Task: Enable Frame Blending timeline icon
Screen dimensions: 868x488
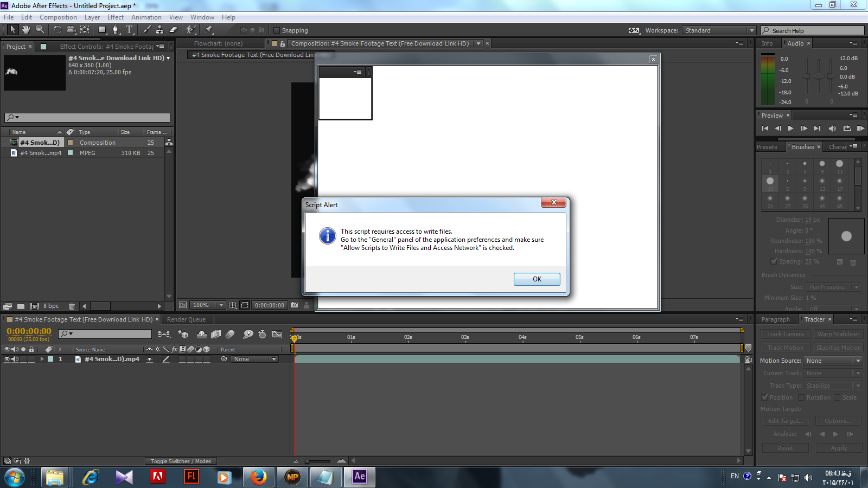Action: coord(216,335)
